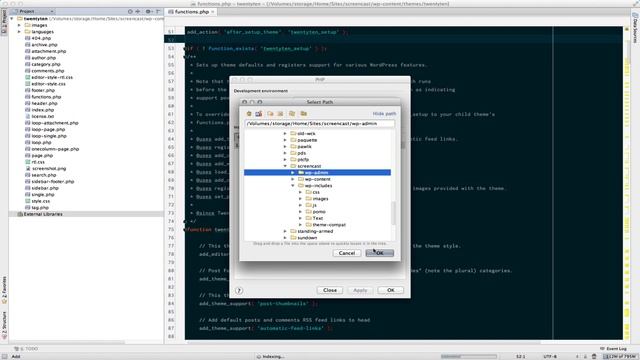Open the Project side tool window tab
This screenshot has height=360, width=640.
tap(4, 22)
